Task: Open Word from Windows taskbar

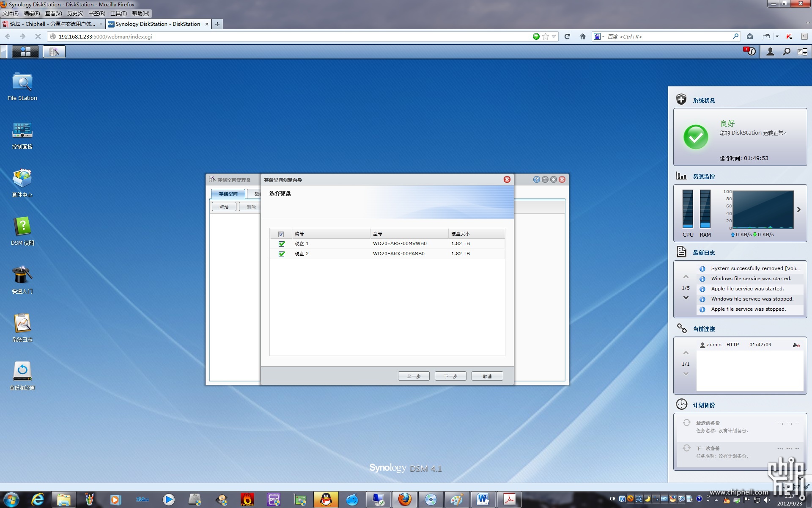Action: point(483,500)
